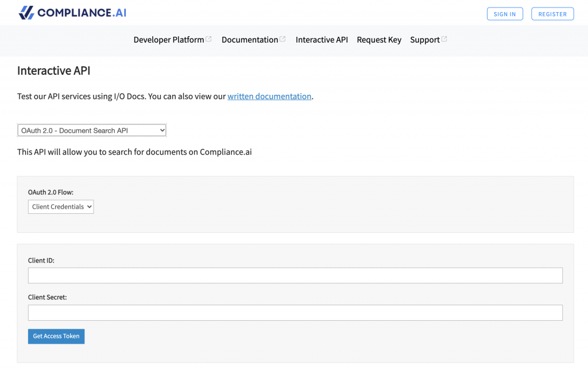Go to Documentation in the navigation bar

(250, 40)
